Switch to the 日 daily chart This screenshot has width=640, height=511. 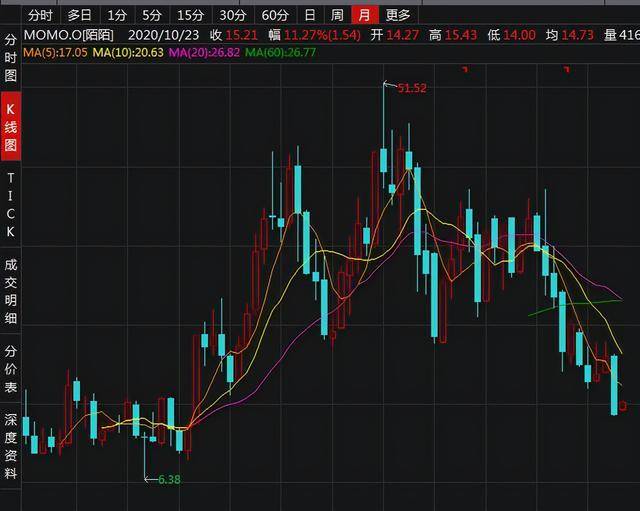(310, 15)
